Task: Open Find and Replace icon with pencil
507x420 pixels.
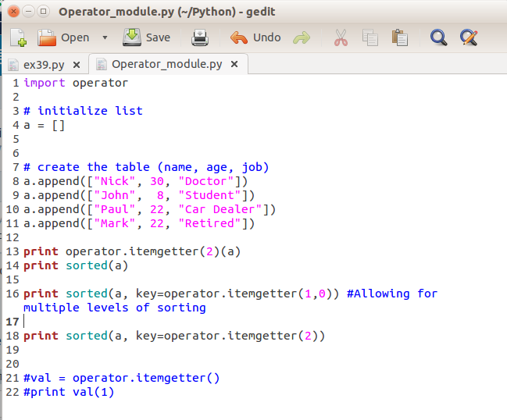Action: (x=469, y=37)
